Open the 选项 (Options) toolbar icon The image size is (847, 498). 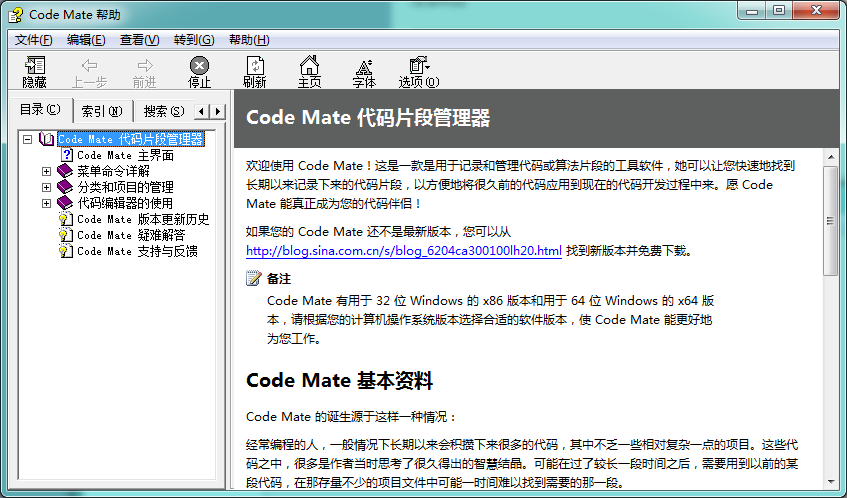[x=419, y=65]
